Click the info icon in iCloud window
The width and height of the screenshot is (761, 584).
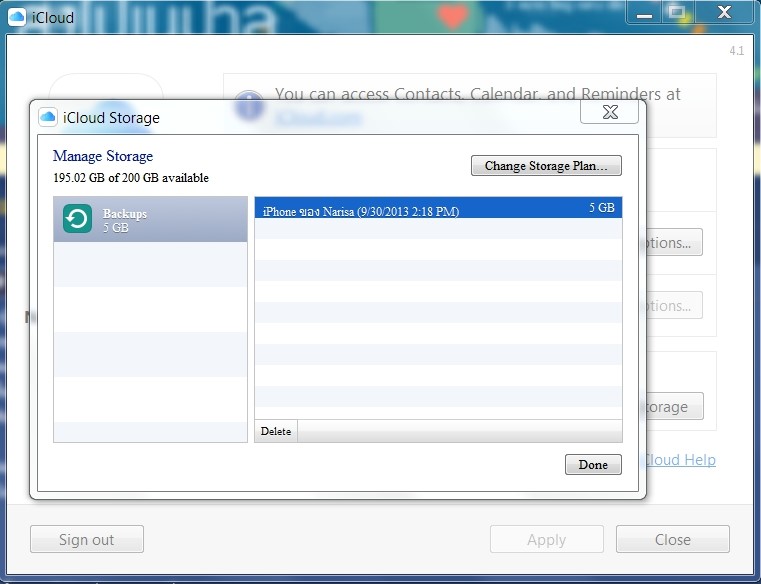click(249, 105)
